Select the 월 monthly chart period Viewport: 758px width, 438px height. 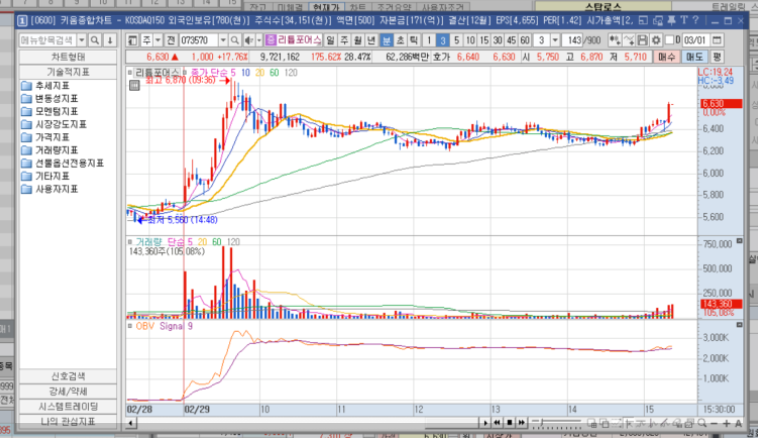[358, 40]
